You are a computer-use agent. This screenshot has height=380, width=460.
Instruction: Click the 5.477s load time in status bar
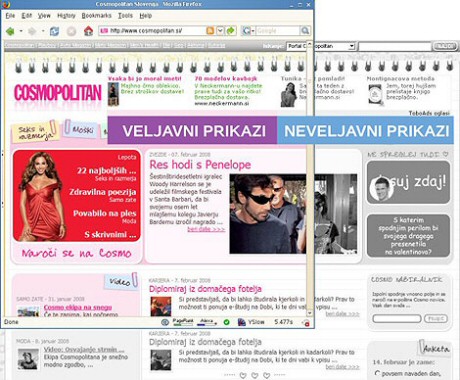pos(283,322)
